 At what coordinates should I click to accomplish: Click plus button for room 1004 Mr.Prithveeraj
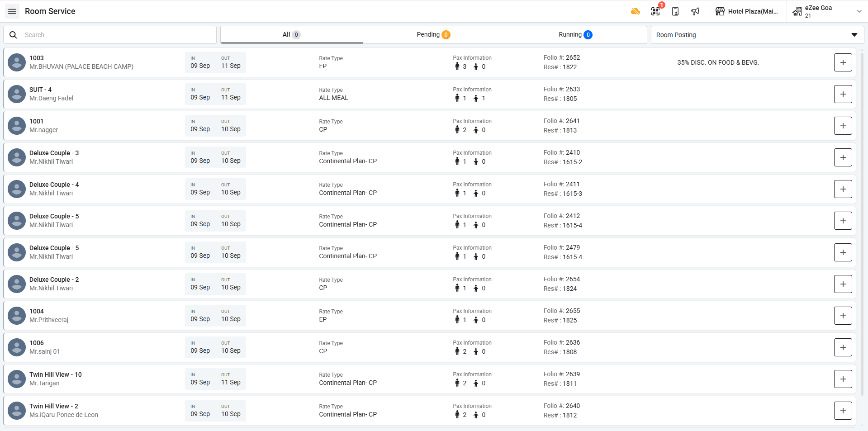pos(843,316)
